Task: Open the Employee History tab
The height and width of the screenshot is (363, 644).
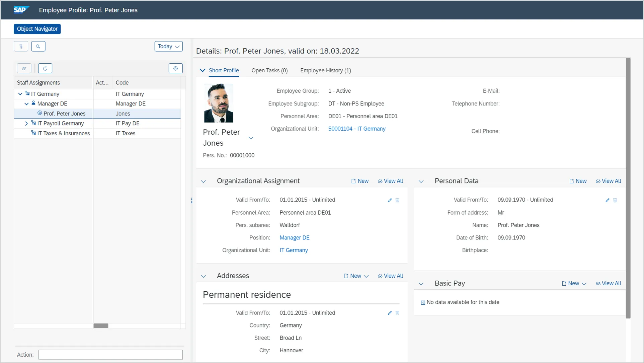Action: (x=325, y=70)
